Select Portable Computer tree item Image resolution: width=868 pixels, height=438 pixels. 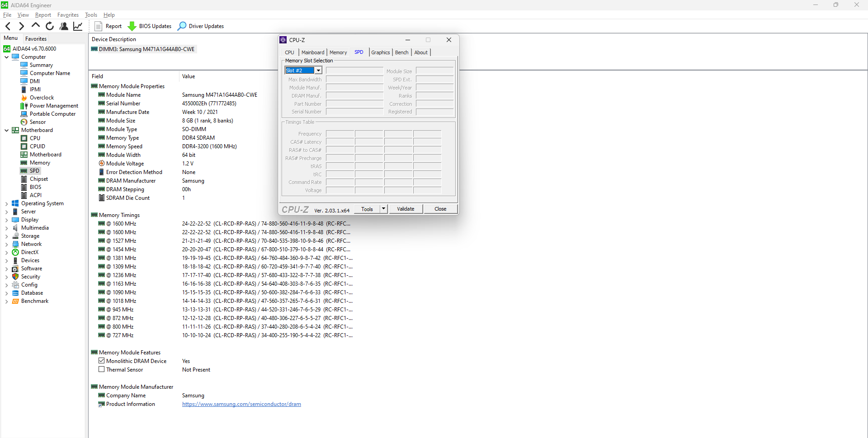coord(52,114)
